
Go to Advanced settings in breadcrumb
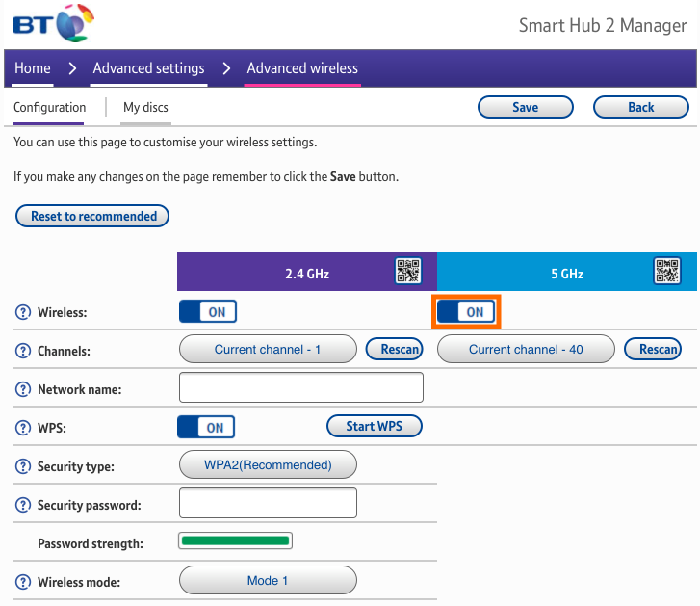(148, 68)
